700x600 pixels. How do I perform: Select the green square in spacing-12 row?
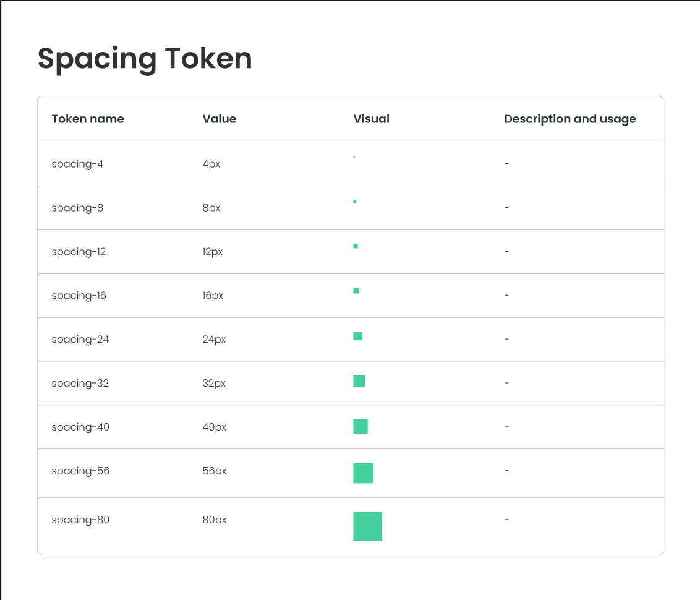(x=356, y=246)
